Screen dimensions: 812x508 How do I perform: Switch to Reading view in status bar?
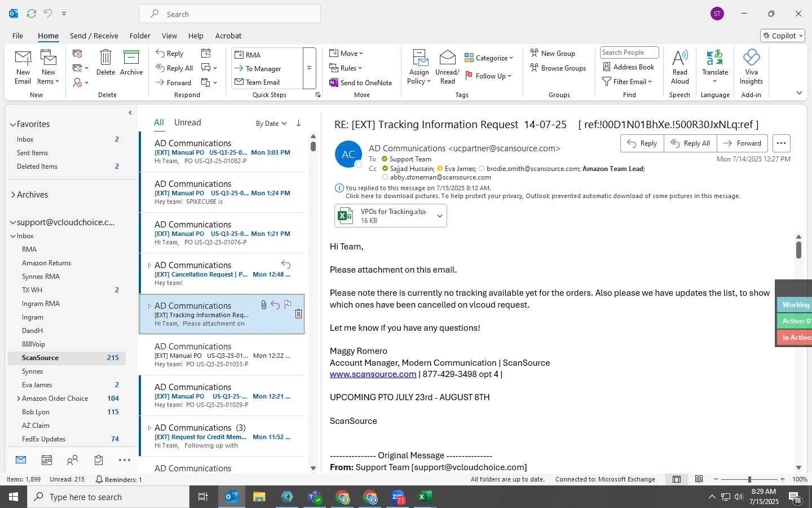pos(699,479)
